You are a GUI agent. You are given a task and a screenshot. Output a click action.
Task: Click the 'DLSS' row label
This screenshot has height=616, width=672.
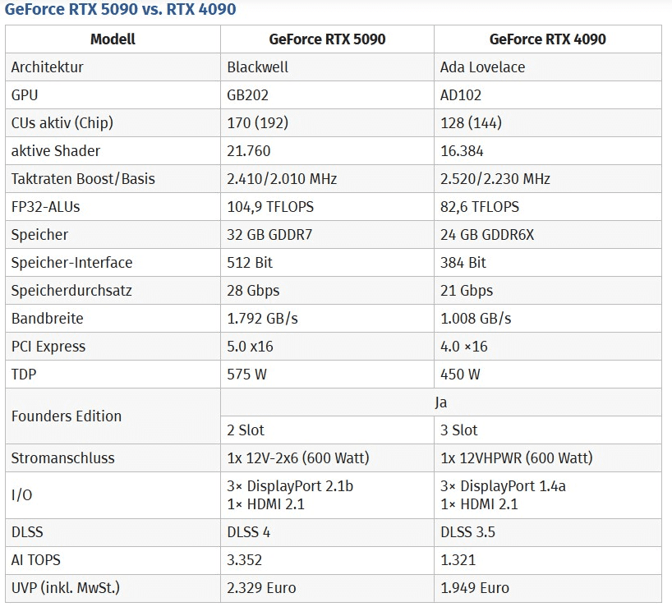point(27,531)
